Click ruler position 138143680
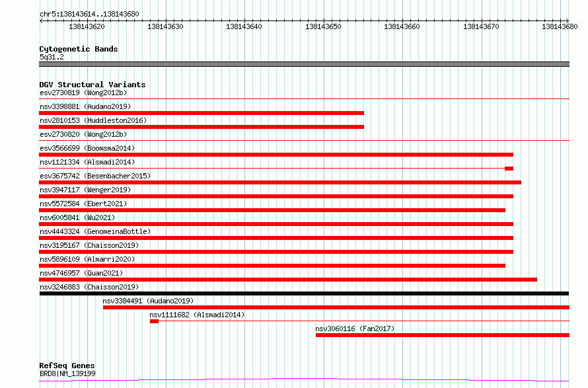 pos(560,26)
